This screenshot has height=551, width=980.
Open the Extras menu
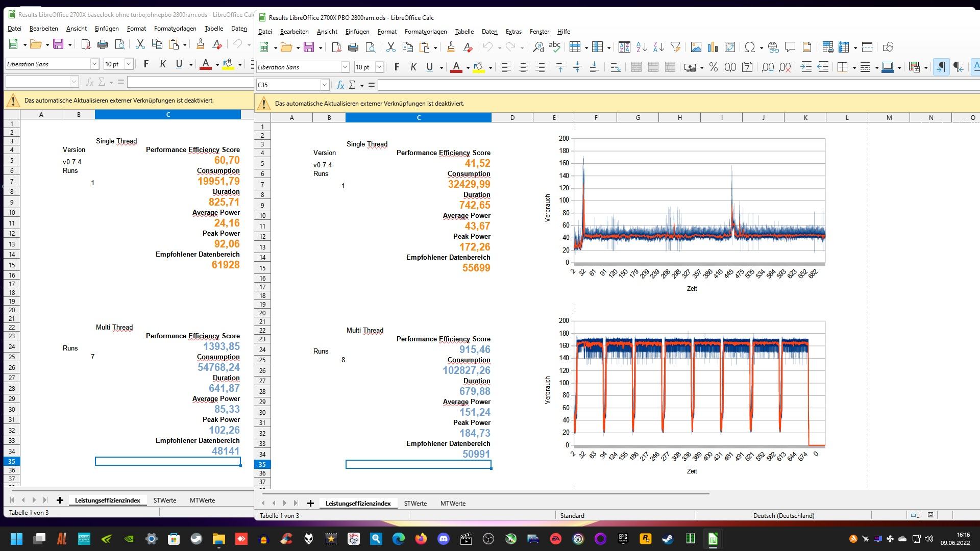[x=513, y=32]
